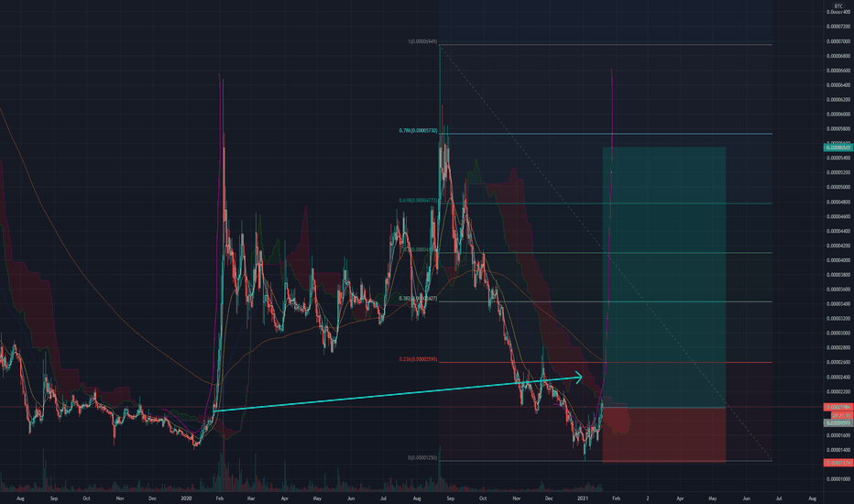This screenshot has width=854, height=504.
Task: Select the 0.00001400 price scale label
Action: tap(838, 450)
